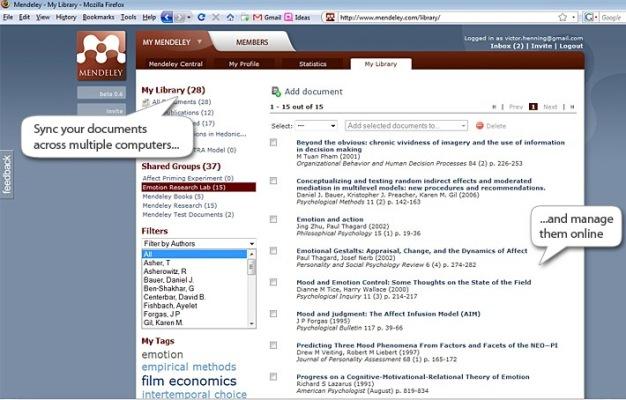Click the browser stop icon

tap(216, 17)
